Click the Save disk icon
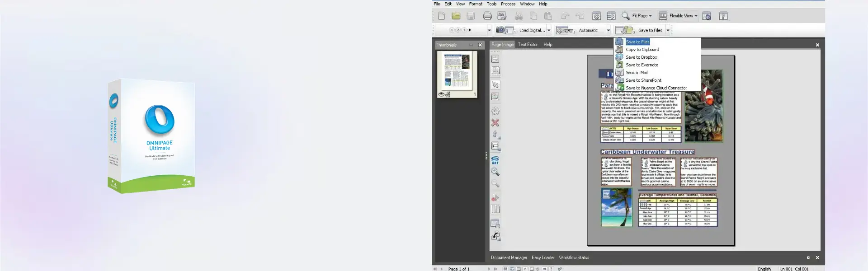 (471, 16)
